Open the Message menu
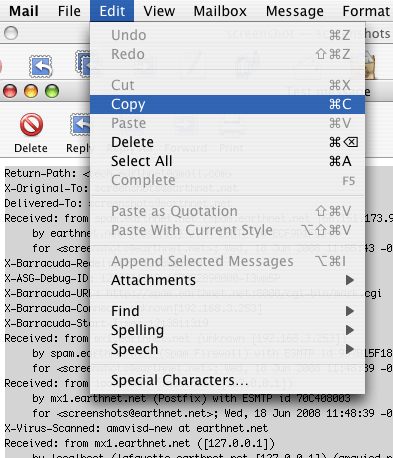This screenshot has height=458, width=393. 295,11
